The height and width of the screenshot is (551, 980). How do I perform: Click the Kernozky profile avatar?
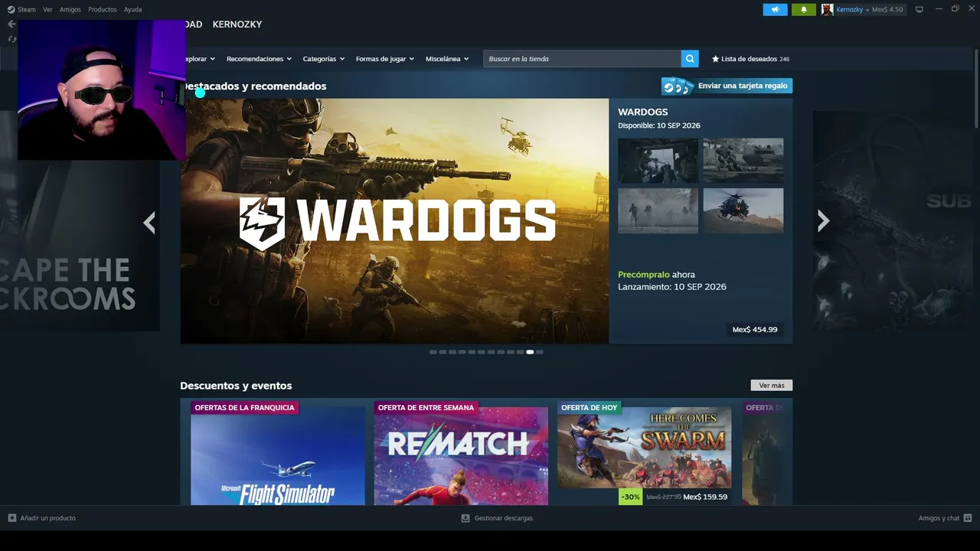tap(827, 9)
